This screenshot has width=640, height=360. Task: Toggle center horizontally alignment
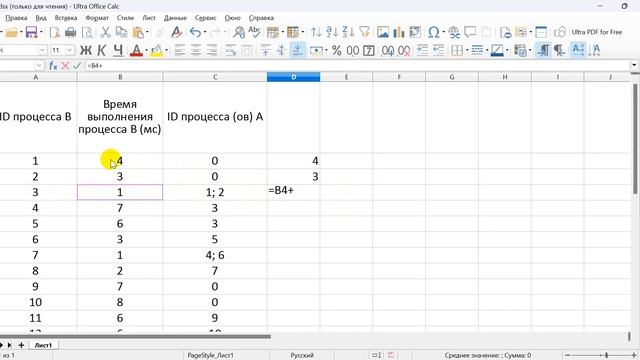click(x=196, y=50)
